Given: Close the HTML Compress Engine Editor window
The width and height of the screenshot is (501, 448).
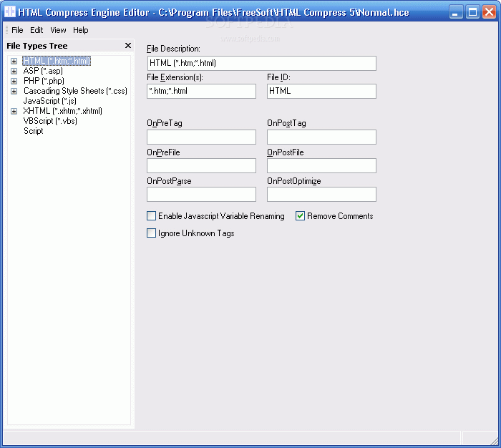Looking at the screenshot, I should [x=489, y=12].
